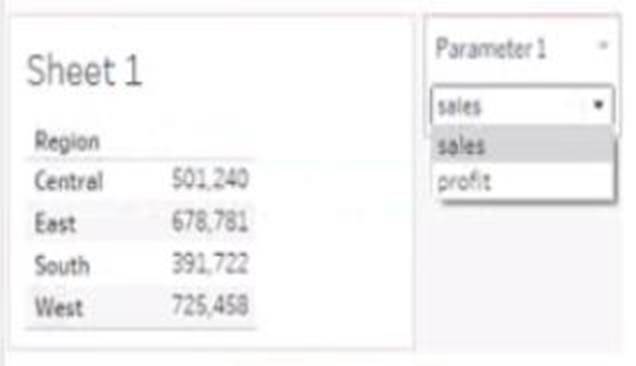Click the empty header cell above the values

[x=210, y=141]
